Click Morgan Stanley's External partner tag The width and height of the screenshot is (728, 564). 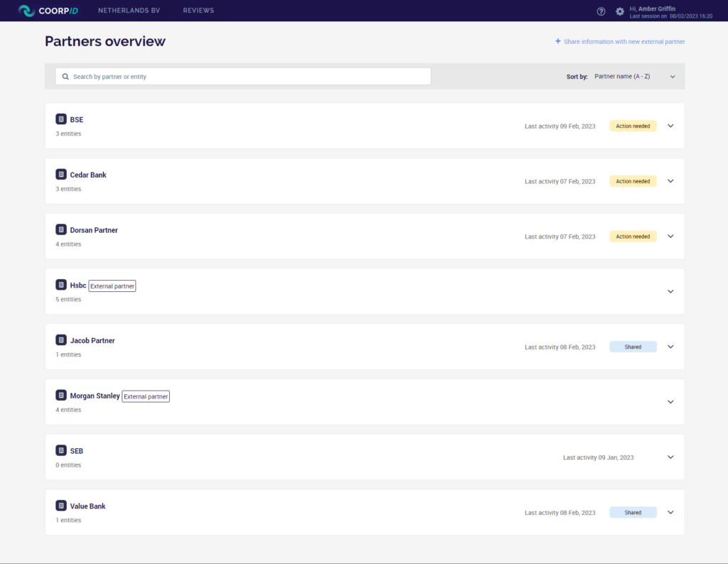coord(146,396)
